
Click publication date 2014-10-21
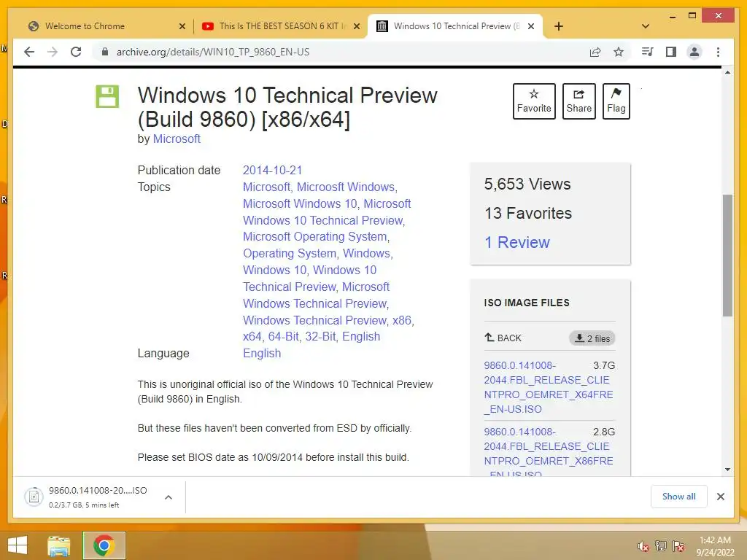click(x=273, y=170)
